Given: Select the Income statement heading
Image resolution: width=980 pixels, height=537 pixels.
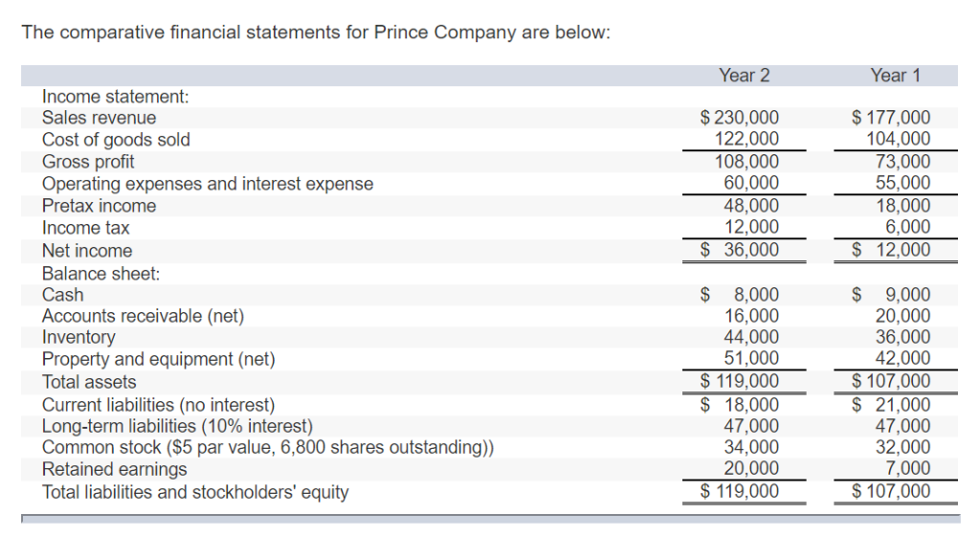Looking at the screenshot, I should (x=116, y=97).
